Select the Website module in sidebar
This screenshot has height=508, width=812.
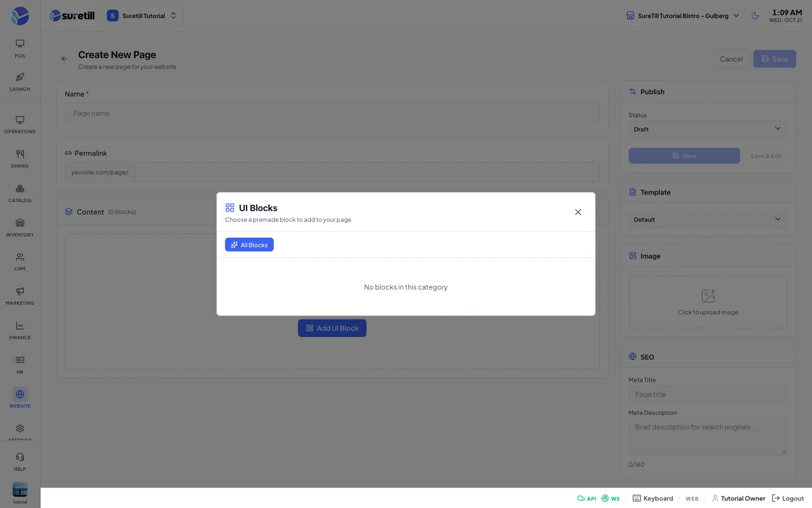pos(20,398)
